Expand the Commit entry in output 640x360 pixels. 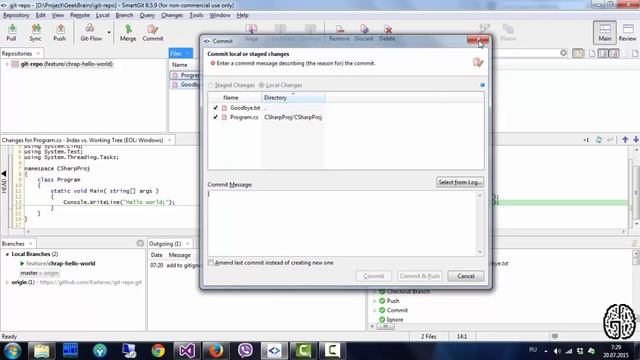point(374,310)
